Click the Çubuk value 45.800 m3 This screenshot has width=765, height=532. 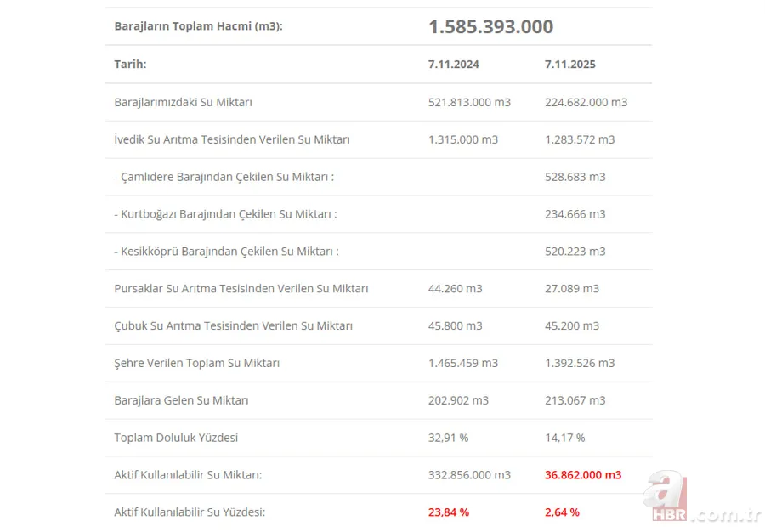pyautogui.click(x=455, y=326)
